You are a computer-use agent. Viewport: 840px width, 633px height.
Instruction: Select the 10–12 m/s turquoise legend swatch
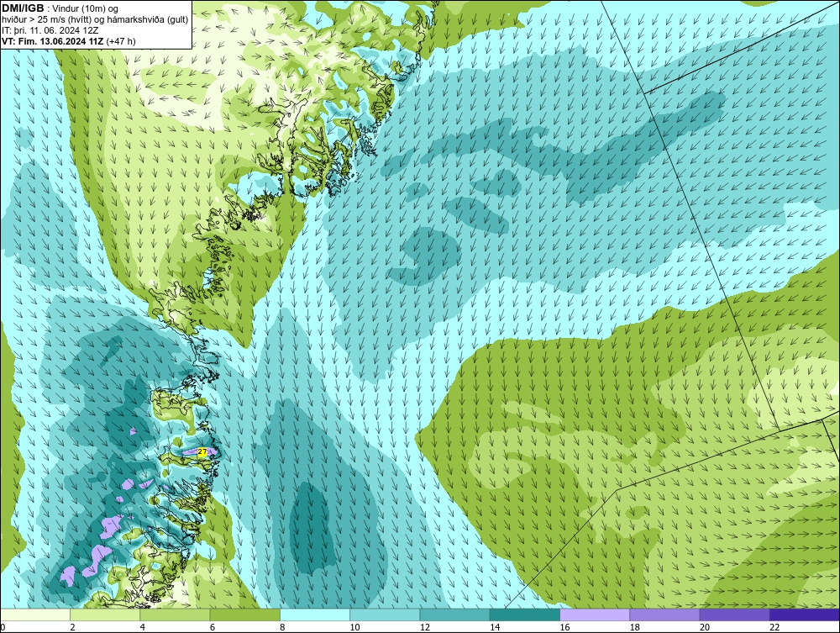click(385, 615)
